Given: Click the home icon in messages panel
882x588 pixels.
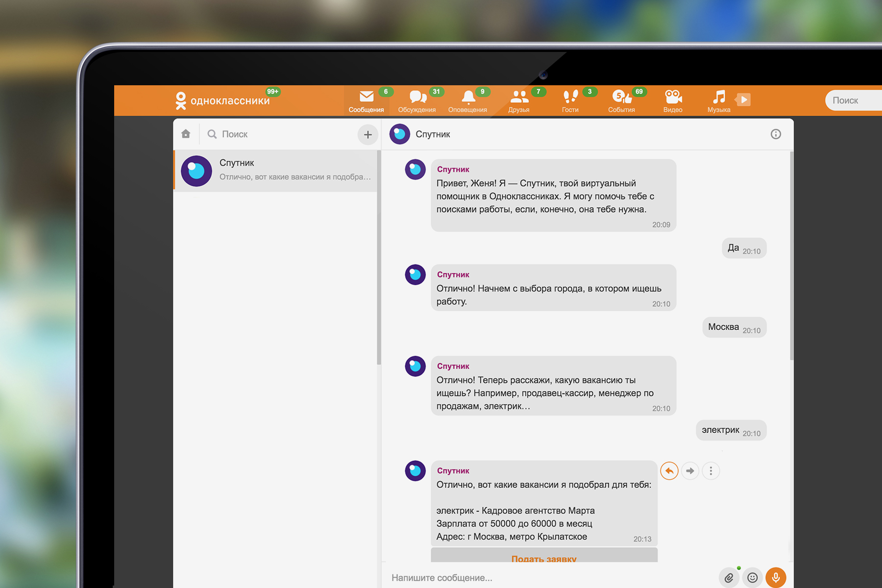Looking at the screenshot, I should [186, 134].
